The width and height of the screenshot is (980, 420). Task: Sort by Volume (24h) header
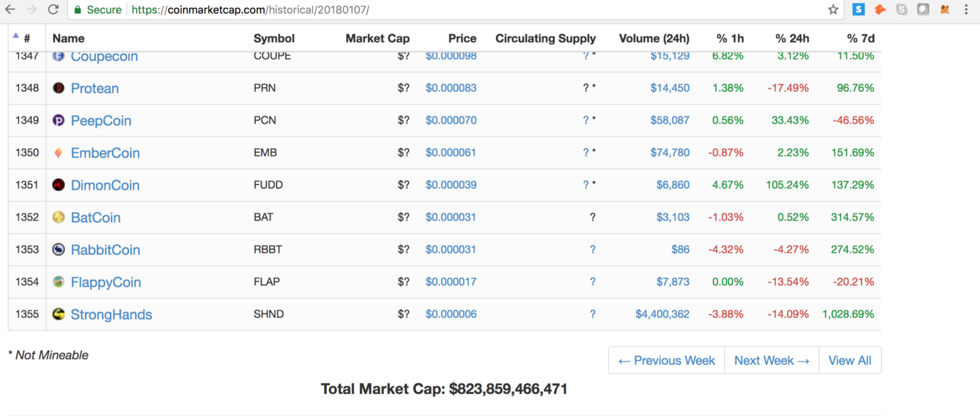[x=654, y=38]
